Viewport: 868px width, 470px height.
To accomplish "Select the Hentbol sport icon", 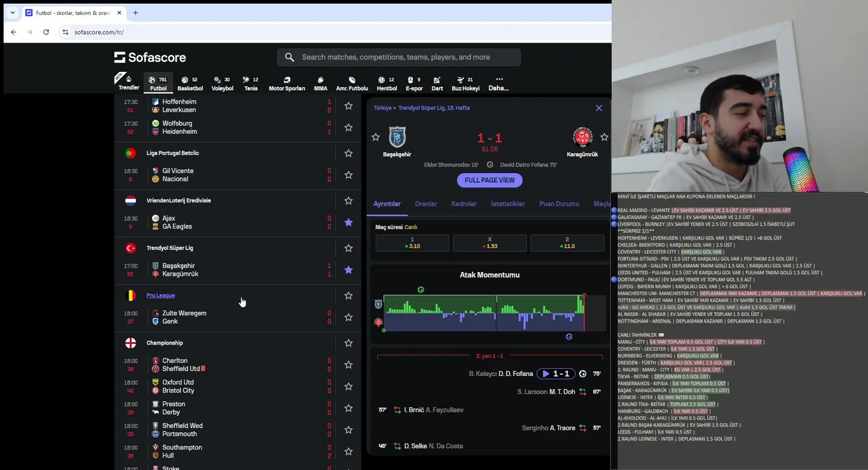I will 387,83.
